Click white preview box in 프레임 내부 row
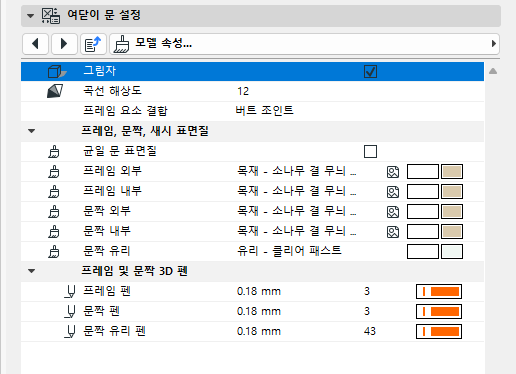 click(423, 192)
